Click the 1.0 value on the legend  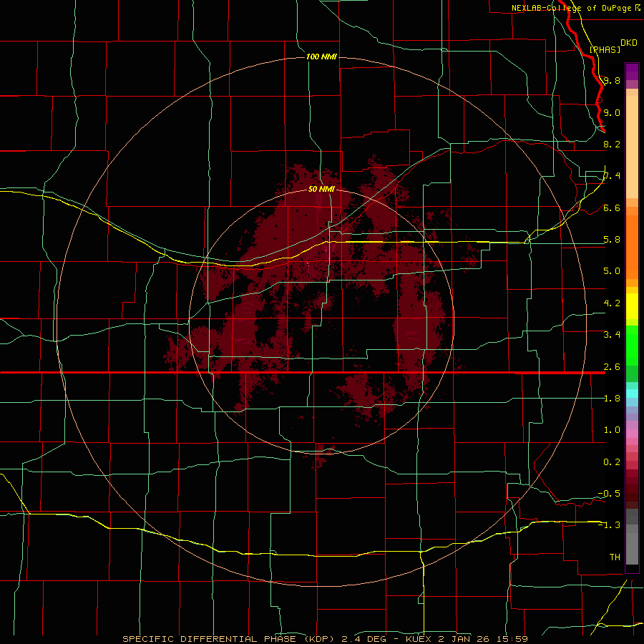click(x=612, y=430)
